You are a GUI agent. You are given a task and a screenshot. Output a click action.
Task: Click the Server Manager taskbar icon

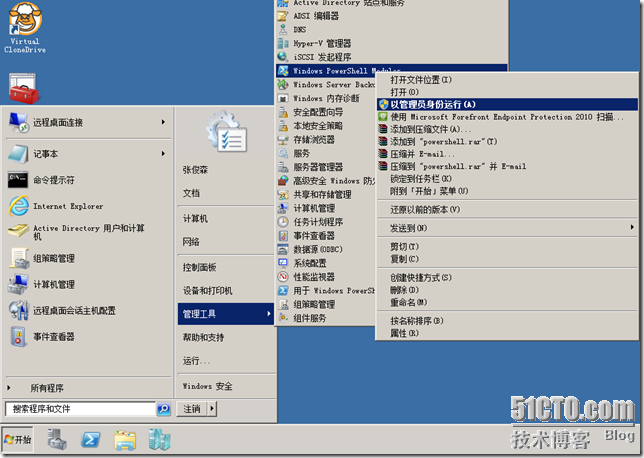coord(56,440)
